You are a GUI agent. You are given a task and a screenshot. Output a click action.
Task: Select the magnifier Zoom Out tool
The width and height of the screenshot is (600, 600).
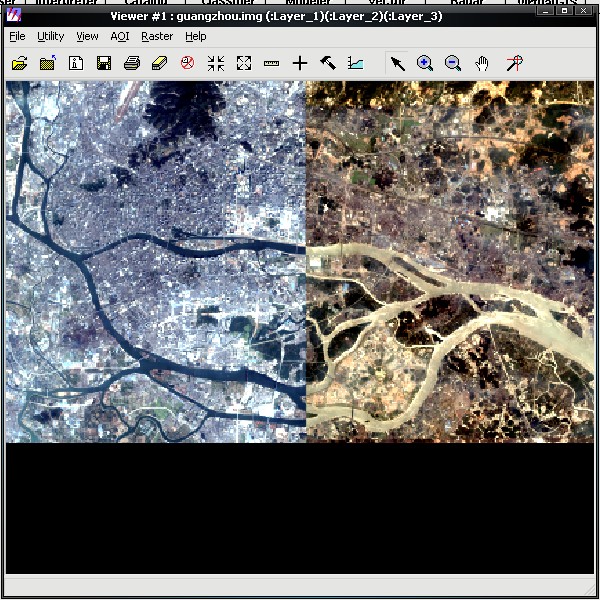click(453, 63)
